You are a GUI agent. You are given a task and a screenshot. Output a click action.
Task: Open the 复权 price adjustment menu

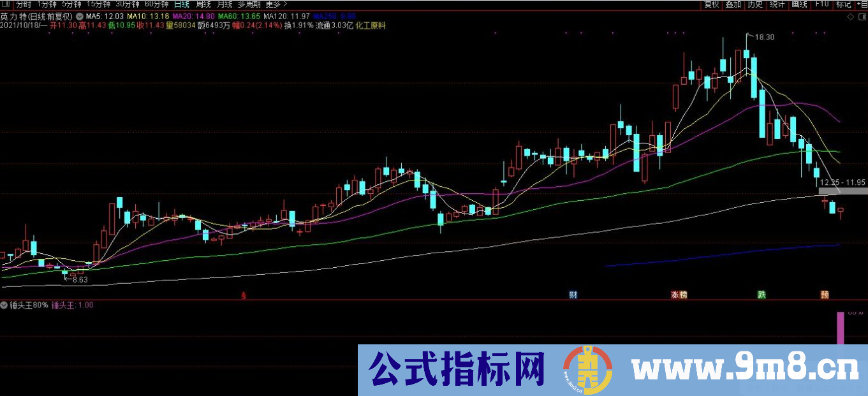712,4
